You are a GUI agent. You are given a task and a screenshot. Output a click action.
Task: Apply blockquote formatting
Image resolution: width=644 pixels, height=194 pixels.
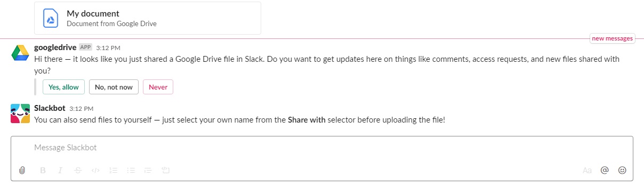pyautogui.click(x=148, y=171)
